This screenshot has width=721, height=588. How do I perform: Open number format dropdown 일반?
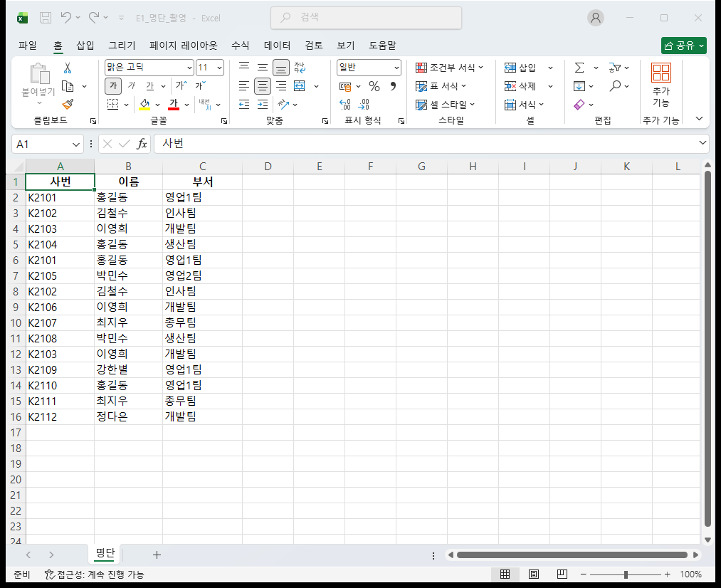coord(396,68)
